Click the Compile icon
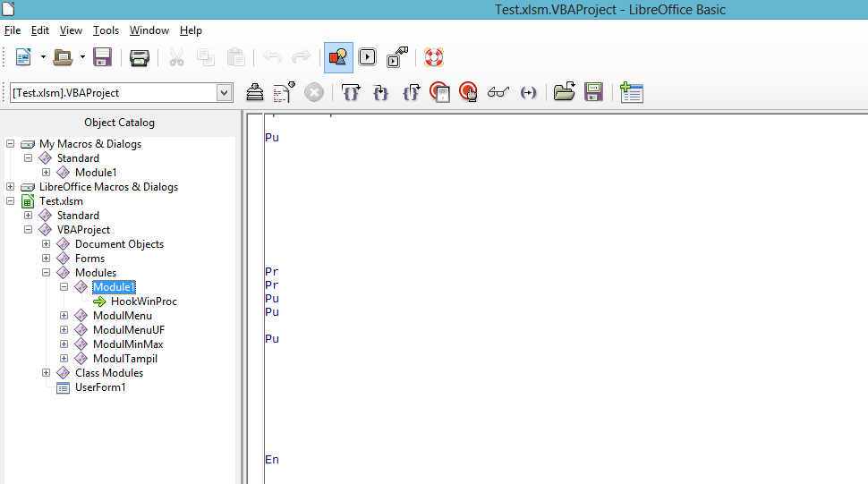Viewport: 868px width, 484px height. pos(255,92)
